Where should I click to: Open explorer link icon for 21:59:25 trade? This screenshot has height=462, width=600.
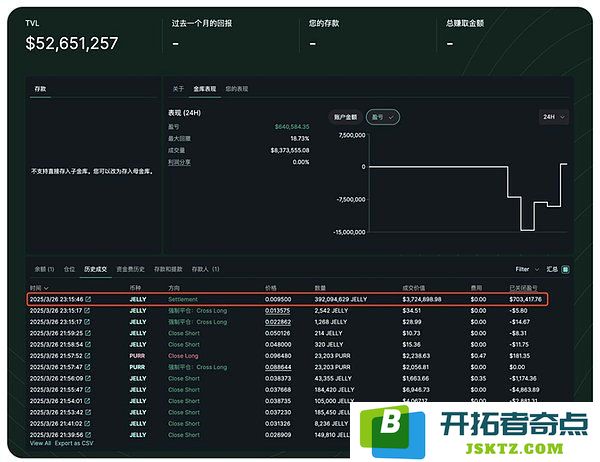[88, 333]
